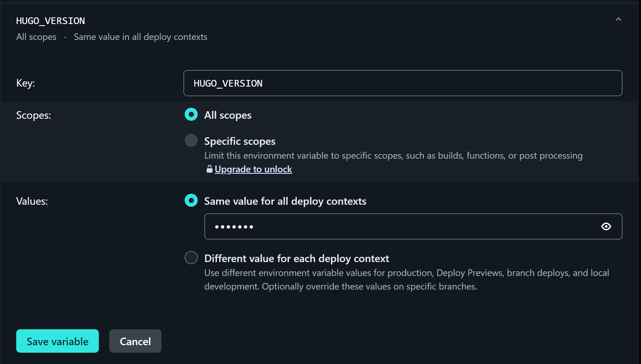Reveal the hidden value with eye icon
Screen dimensions: 641x364
pos(606,226)
